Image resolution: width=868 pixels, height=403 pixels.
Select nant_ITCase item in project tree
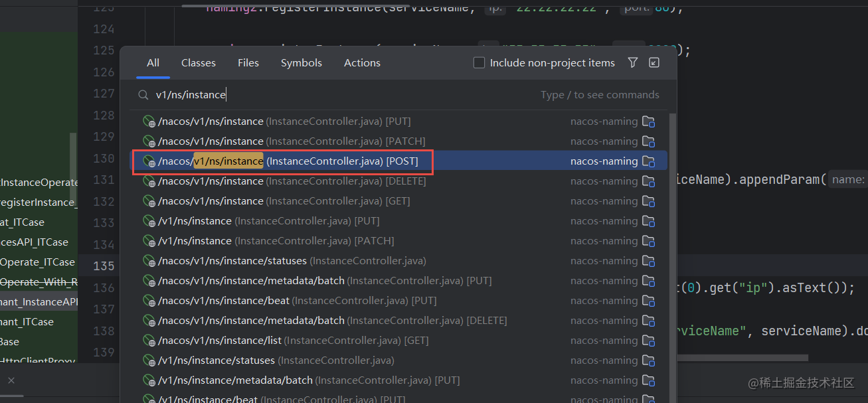click(x=27, y=322)
